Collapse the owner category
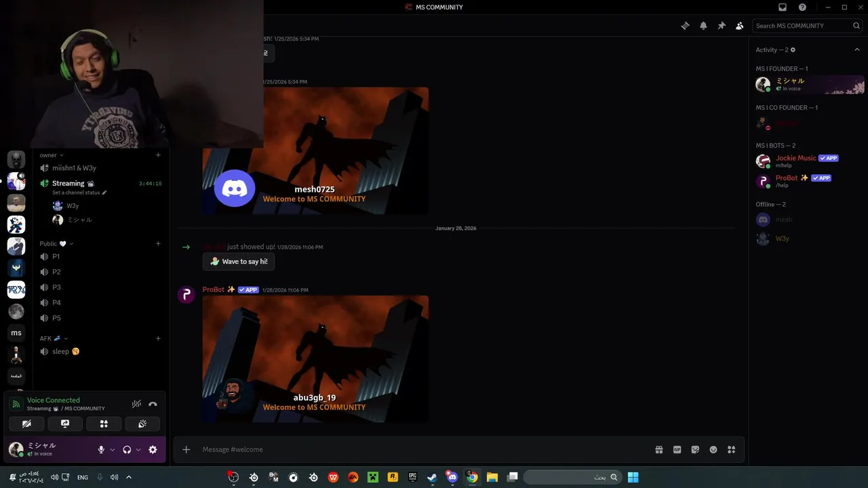The image size is (868, 488). tap(51, 155)
